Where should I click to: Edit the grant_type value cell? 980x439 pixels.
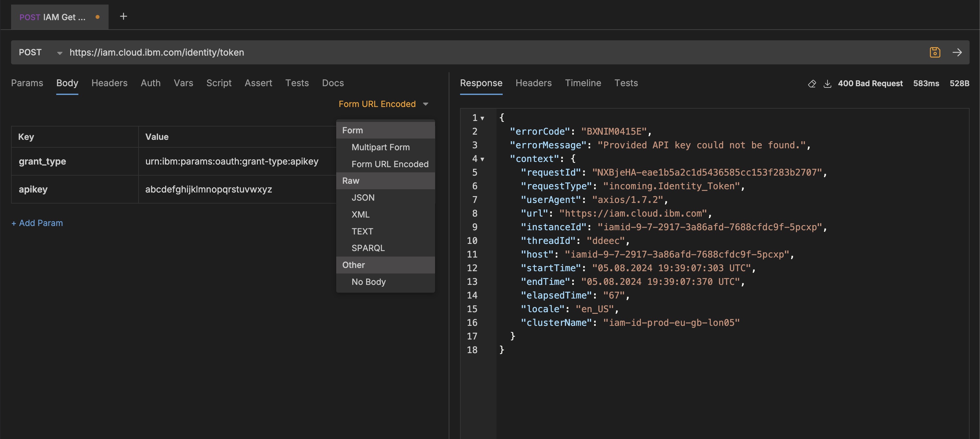(x=237, y=161)
